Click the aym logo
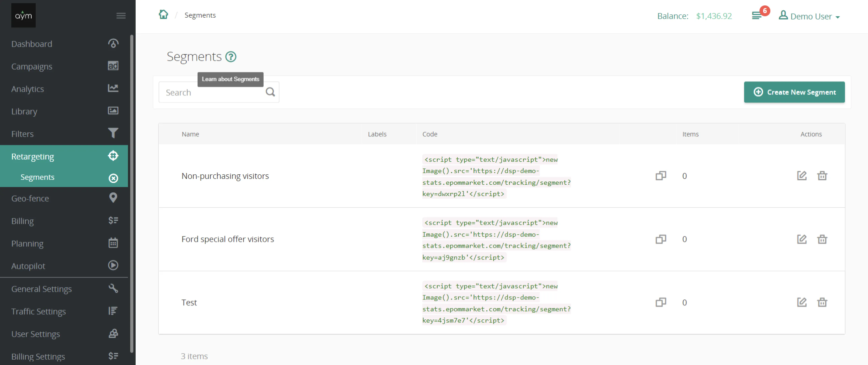 tap(23, 16)
